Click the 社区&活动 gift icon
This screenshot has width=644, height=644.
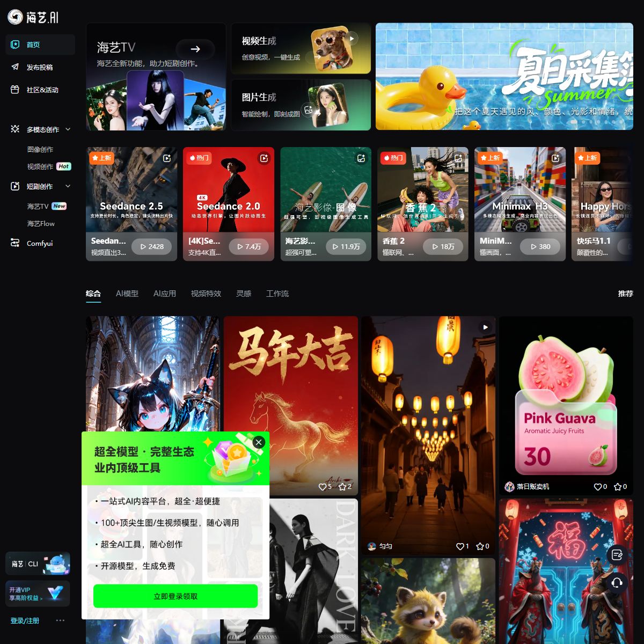[x=15, y=90]
